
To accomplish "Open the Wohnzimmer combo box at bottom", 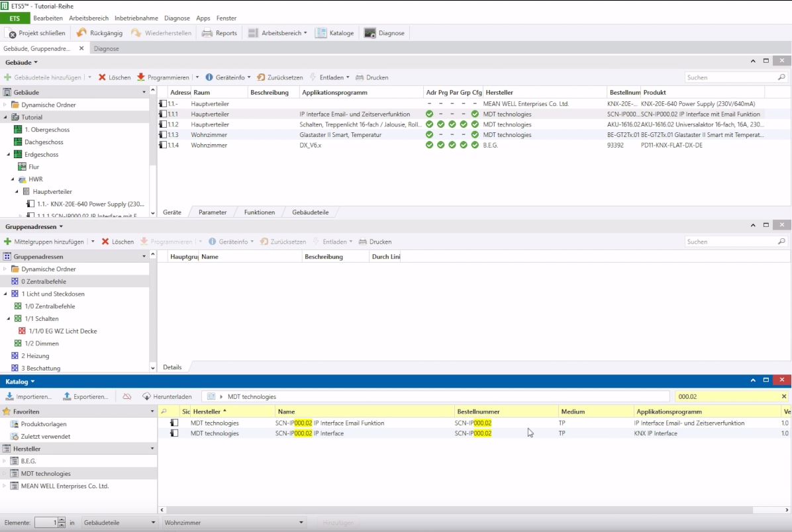I will coord(233,523).
